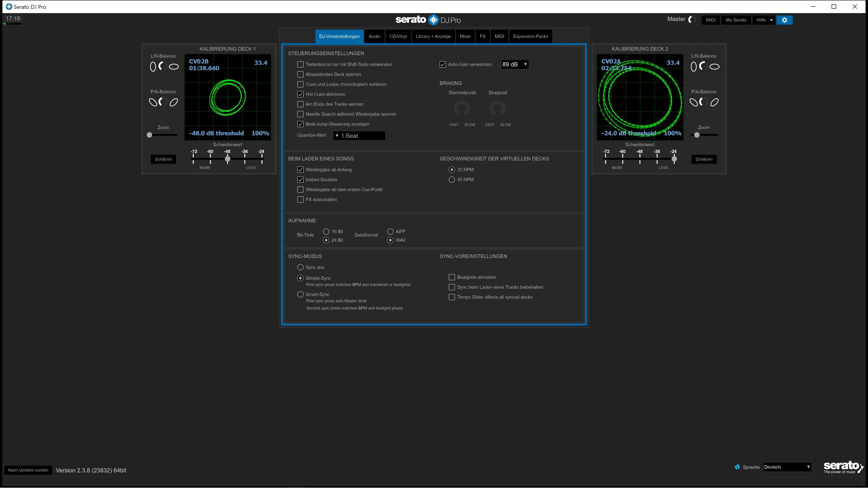
Task: Open the 89 dB auto-gain dropdown
Action: tap(514, 64)
